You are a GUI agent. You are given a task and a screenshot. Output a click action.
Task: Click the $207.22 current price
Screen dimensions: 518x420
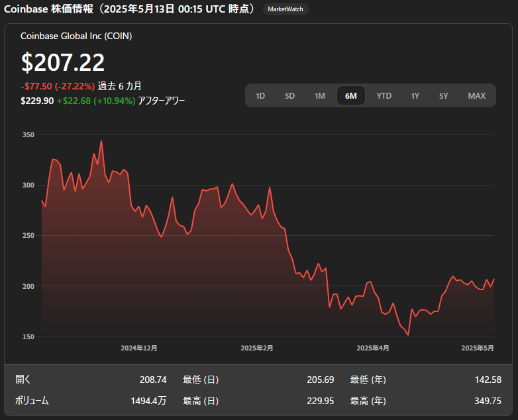click(x=63, y=62)
